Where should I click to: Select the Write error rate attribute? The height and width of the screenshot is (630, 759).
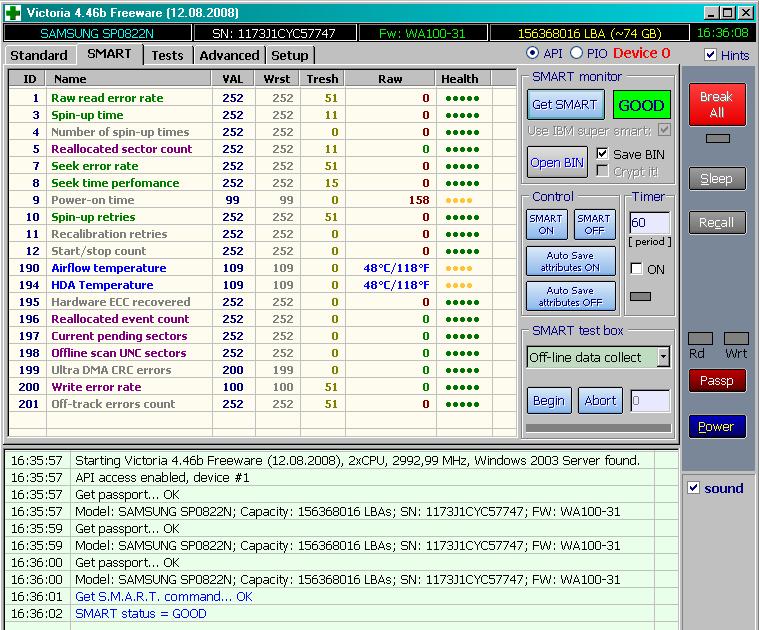pos(263,387)
